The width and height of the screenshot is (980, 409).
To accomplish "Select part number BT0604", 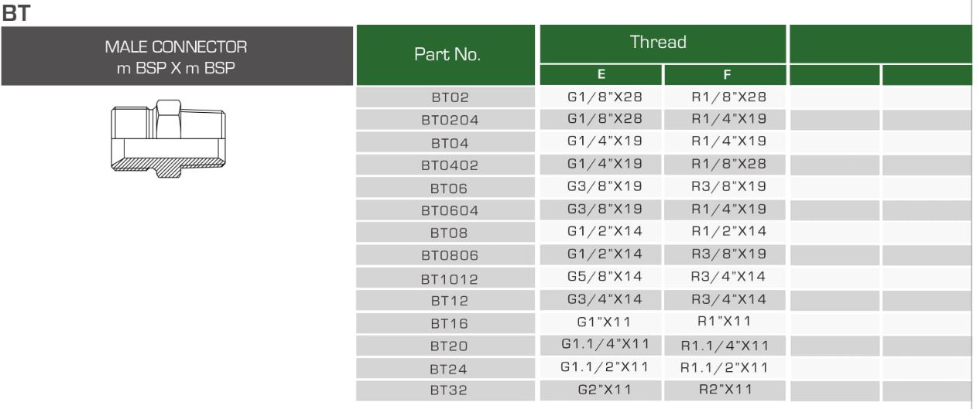I will 450,210.
